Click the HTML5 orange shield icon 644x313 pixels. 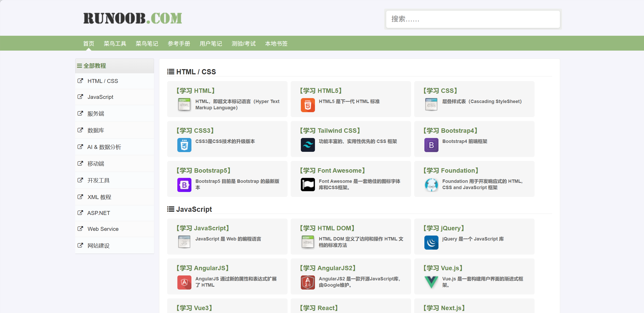308,105
